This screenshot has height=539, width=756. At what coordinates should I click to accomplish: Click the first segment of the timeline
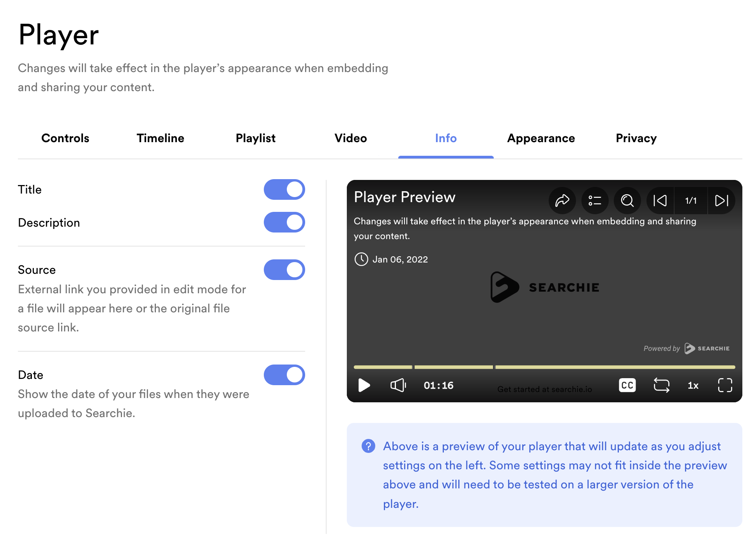pyautogui.click(x=383, y=367)
